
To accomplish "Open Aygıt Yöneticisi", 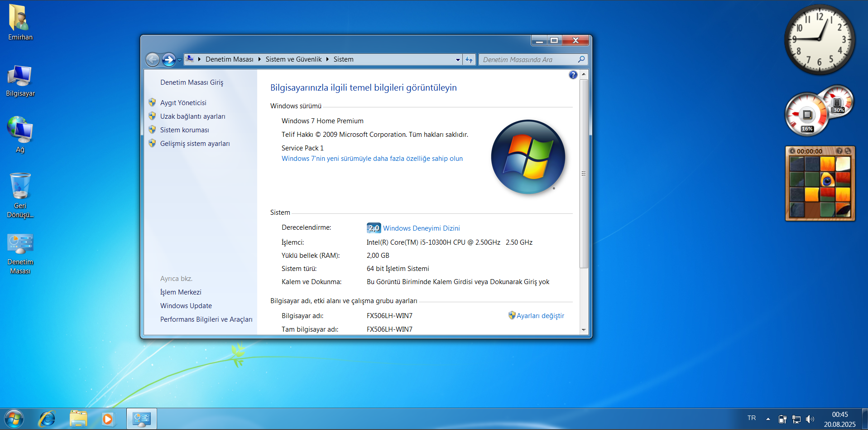I will 183,103.
